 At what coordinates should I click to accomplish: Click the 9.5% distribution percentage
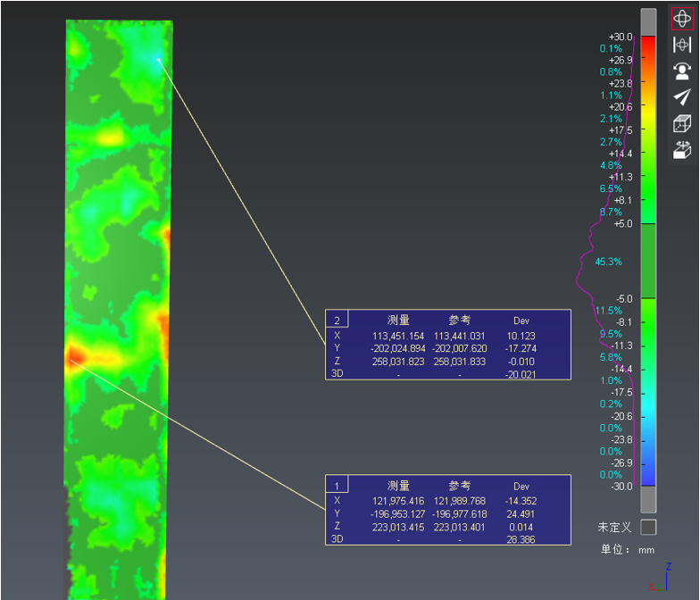pyautogui.click(x=611, y=334)
